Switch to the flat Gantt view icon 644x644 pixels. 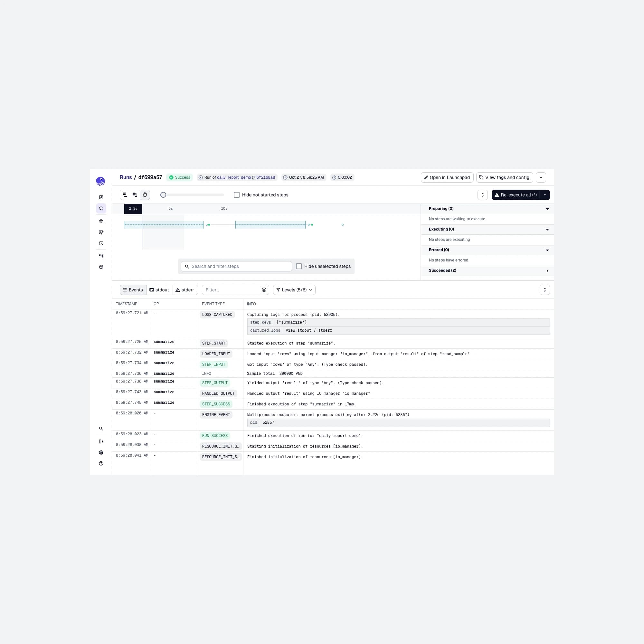(x=125, y=195)
